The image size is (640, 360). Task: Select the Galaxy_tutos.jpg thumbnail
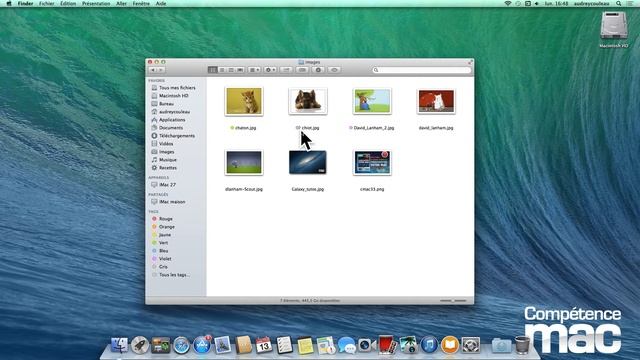(x=308, y=162)
